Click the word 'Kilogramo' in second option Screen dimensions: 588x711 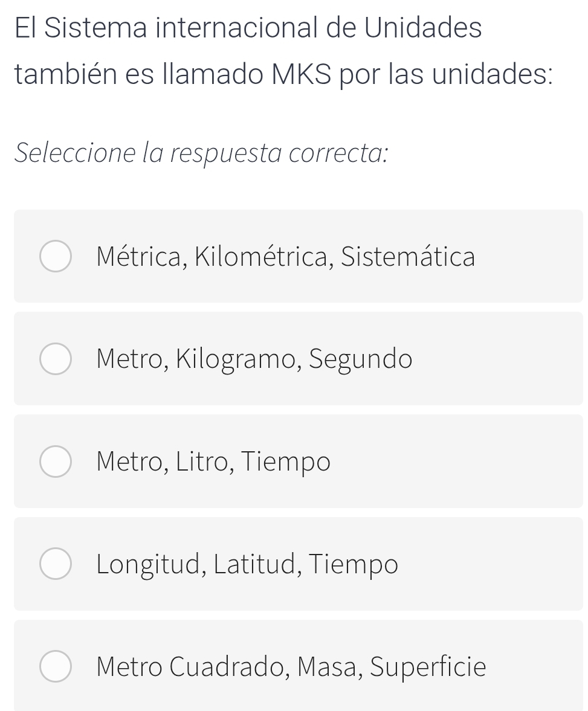coord(238,359)
